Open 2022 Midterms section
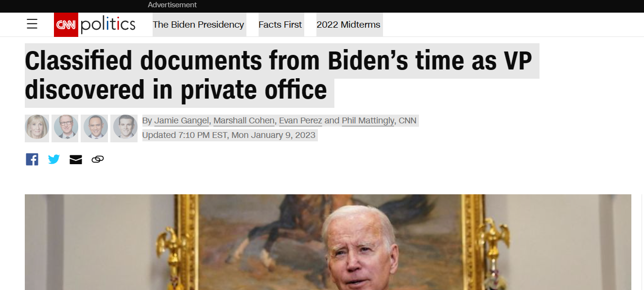 tap(348, 25)
